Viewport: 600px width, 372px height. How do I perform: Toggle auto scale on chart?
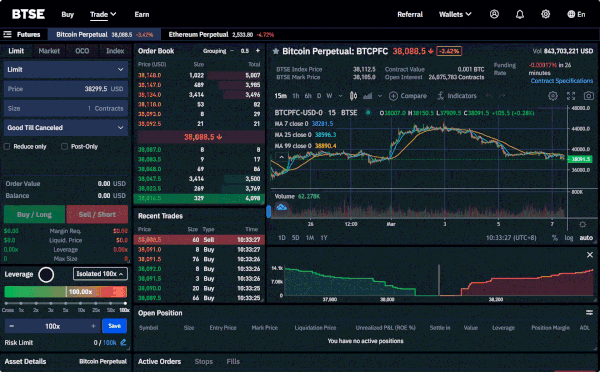(x=586, y=238)
